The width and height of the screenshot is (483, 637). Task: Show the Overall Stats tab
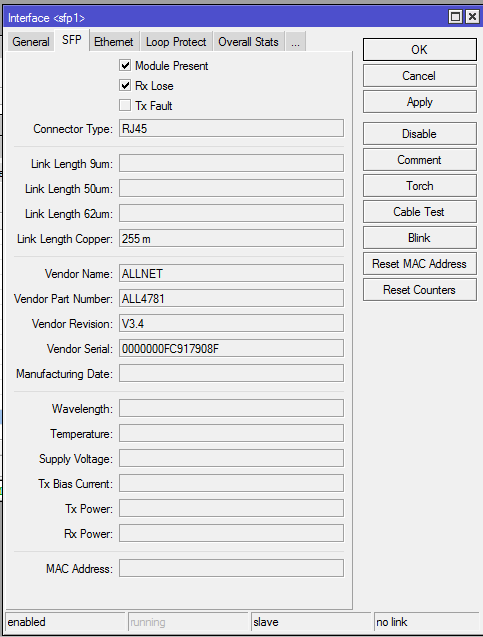pyautogui.click(x=249, y=42)
